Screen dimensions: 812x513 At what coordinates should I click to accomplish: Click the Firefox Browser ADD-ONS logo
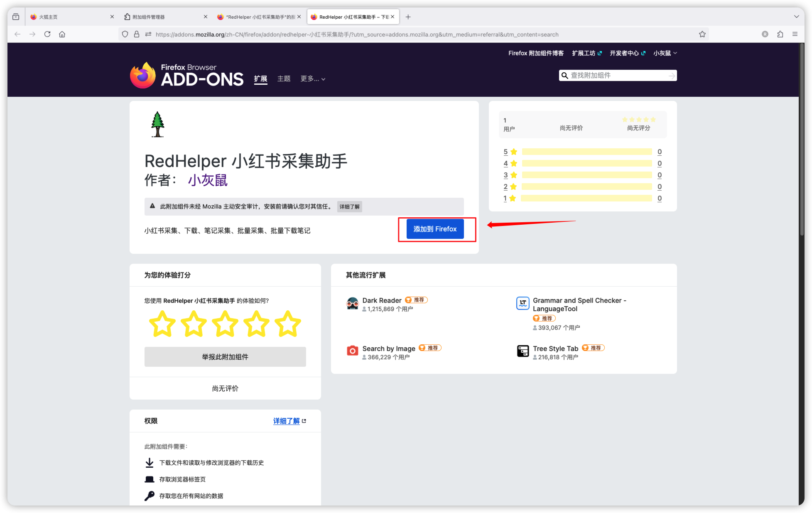186,75
